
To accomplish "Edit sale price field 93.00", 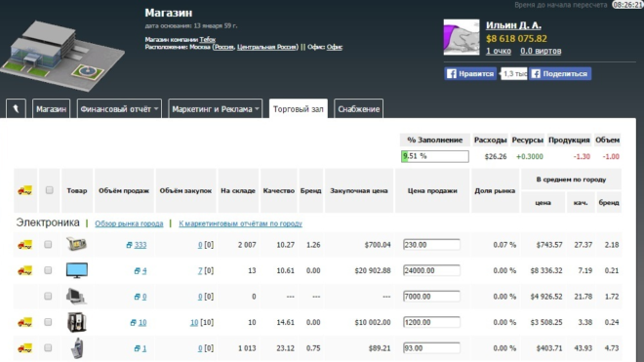I will tap(431, 348).
